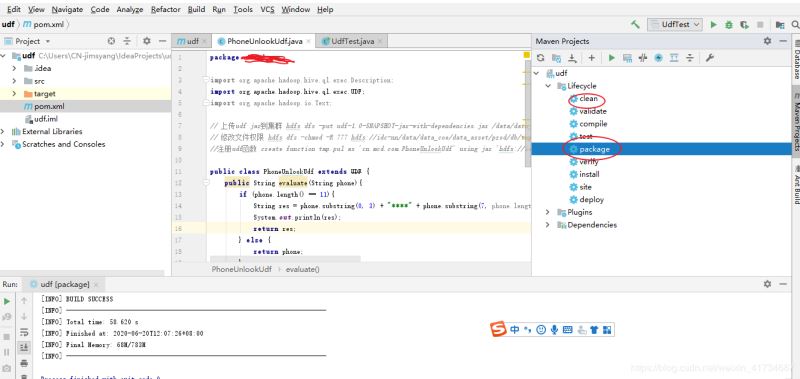Open Maven Settings wrench icon
Image resolution: width=800 pixels, height=379 pixels.
pyautogui.click(x=709, y=58)
